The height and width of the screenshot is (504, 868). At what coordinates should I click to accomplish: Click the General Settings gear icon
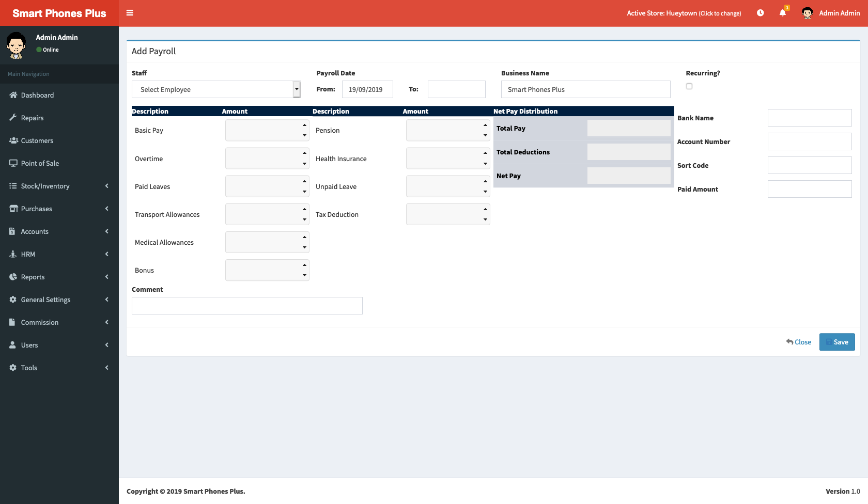click(13, 300)
